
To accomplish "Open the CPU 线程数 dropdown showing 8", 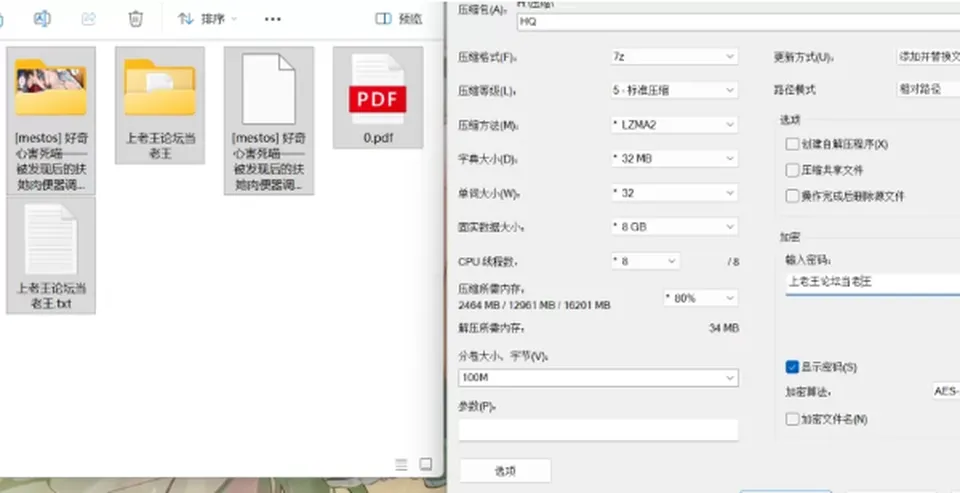I will tap(645, 262).
